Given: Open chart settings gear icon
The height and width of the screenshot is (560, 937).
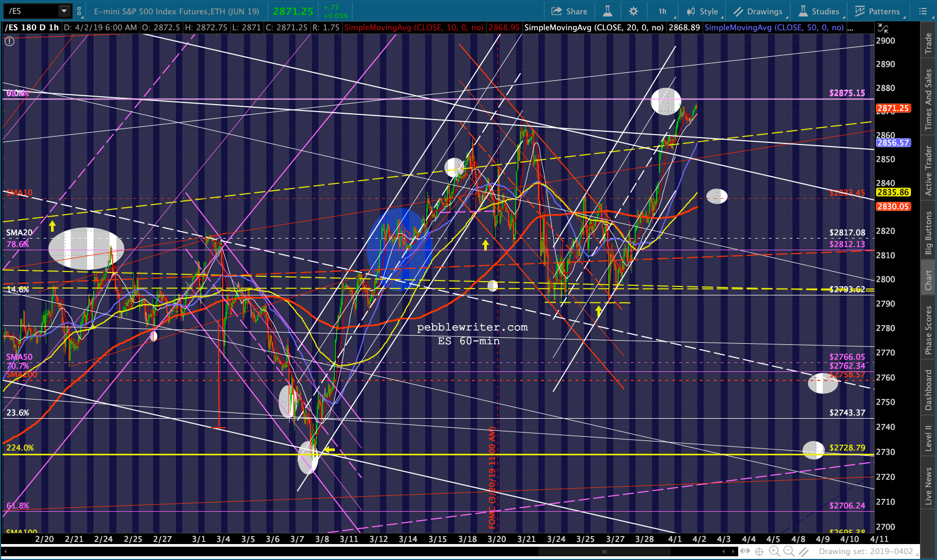Looking at the screenshot, I should [634, 11].
